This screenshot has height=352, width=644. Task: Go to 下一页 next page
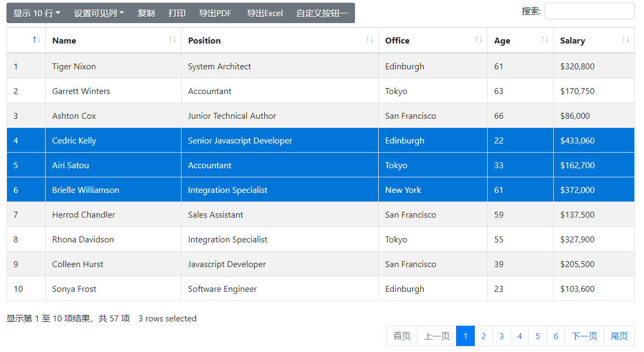tap(584, 336)
